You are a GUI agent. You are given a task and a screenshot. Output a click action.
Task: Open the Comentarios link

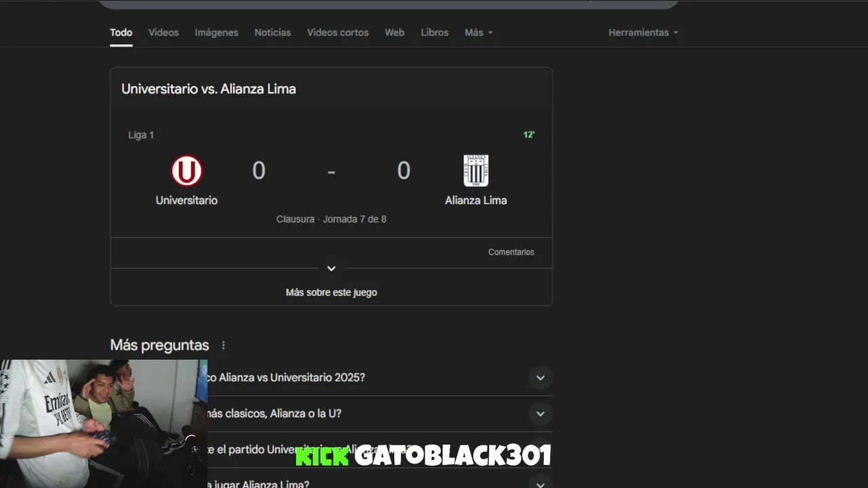pyautogui.click(x=511, y=252)
